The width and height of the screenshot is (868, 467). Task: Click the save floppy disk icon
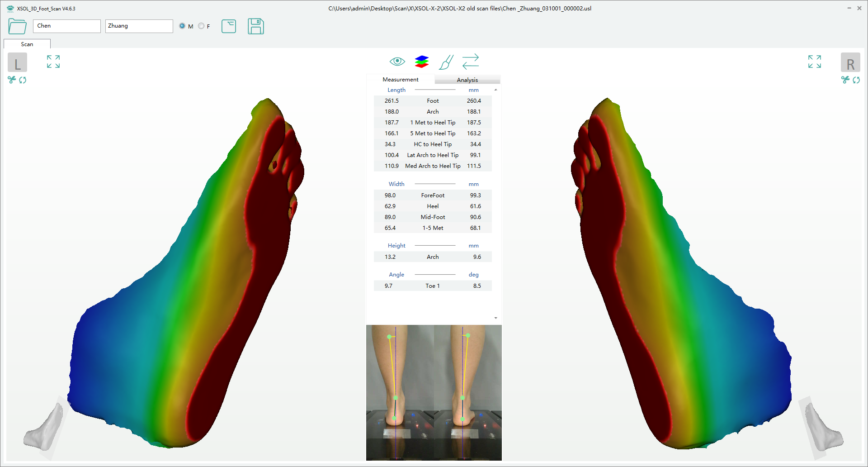pos(255,26)
